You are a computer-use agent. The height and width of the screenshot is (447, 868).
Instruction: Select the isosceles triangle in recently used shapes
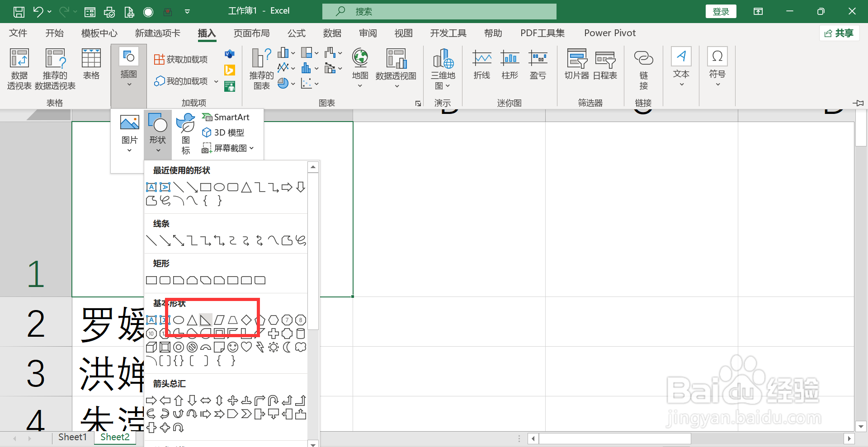point(246,187)
